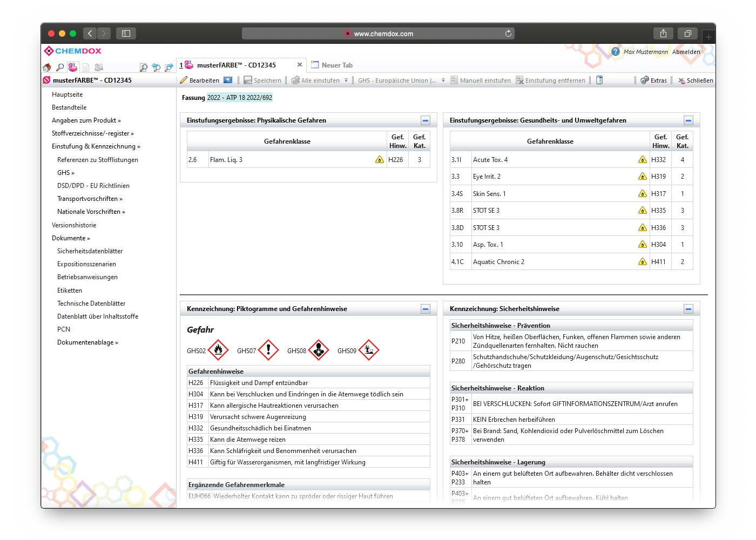Open Extras gear menu

click(x=653, y=80)
